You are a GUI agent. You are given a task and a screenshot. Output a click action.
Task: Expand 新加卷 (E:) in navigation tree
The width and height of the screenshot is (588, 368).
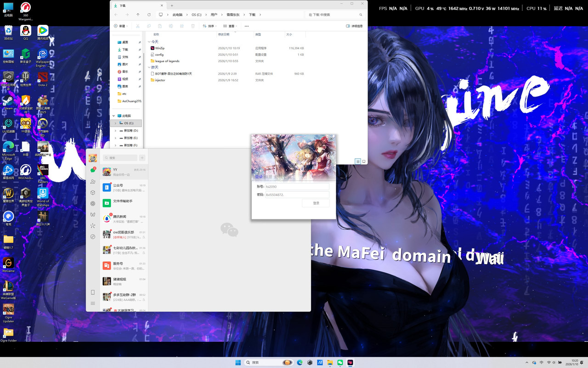click(x=115, y=138)
